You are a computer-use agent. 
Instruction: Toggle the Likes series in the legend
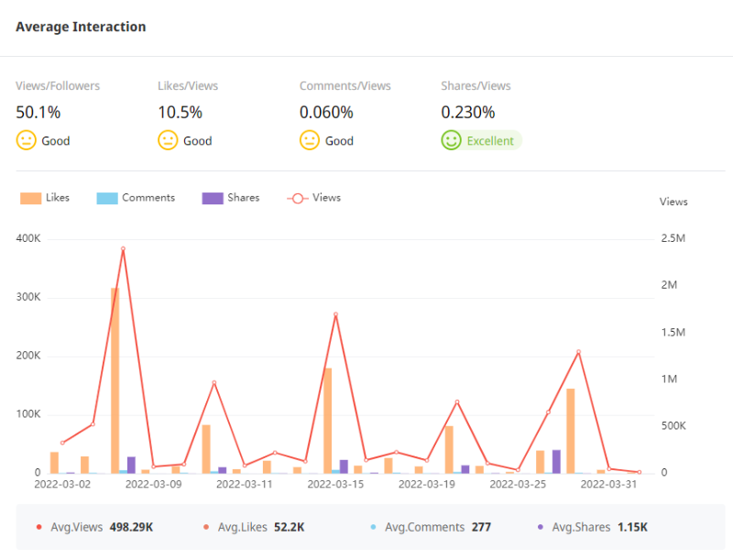click(44, 198)
